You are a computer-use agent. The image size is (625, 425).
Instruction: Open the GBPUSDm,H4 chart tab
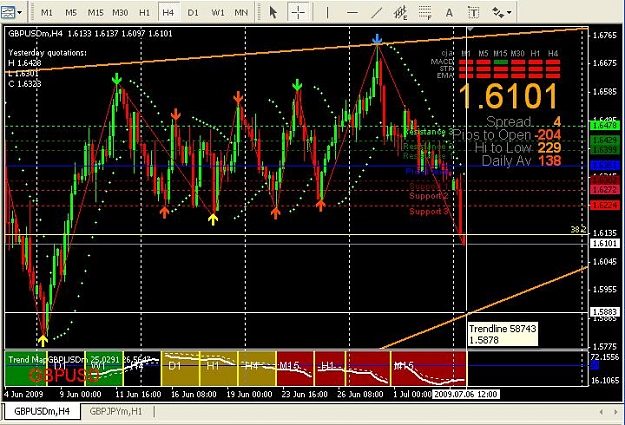(41, 411)
